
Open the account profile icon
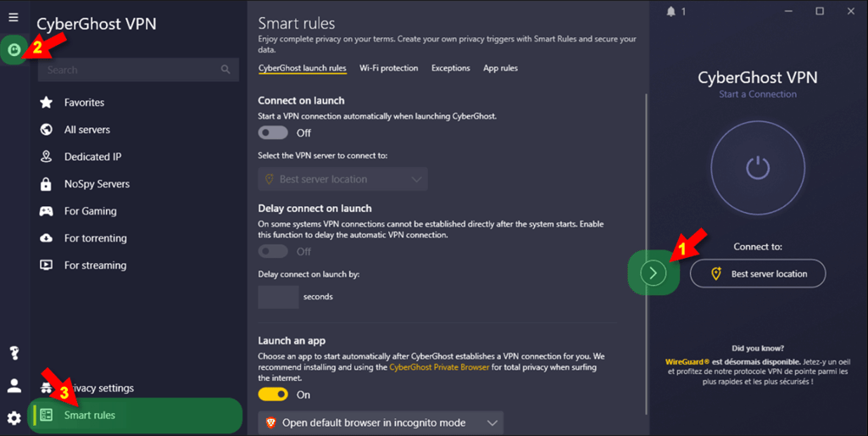14,386
